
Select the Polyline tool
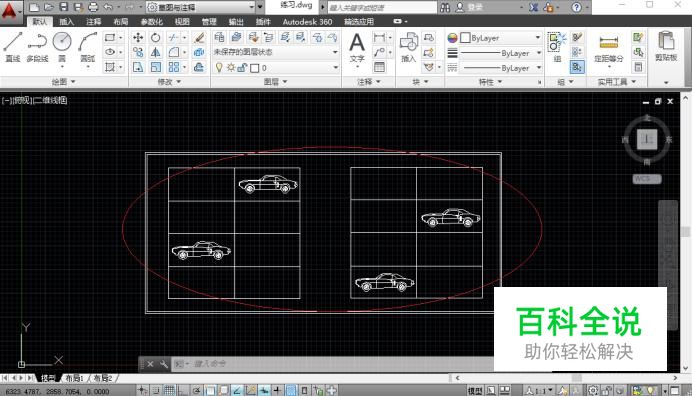point(37,46)
